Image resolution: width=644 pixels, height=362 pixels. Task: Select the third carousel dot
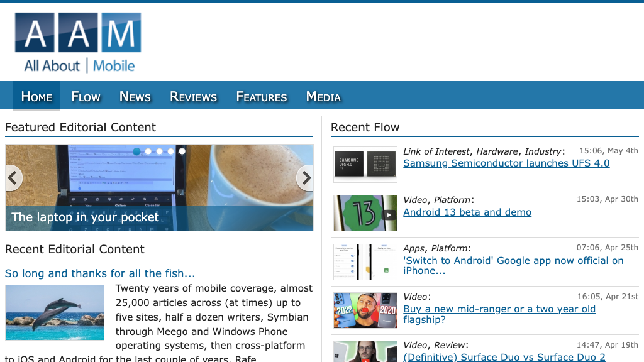pyautogui.click(x=159, y=151)
